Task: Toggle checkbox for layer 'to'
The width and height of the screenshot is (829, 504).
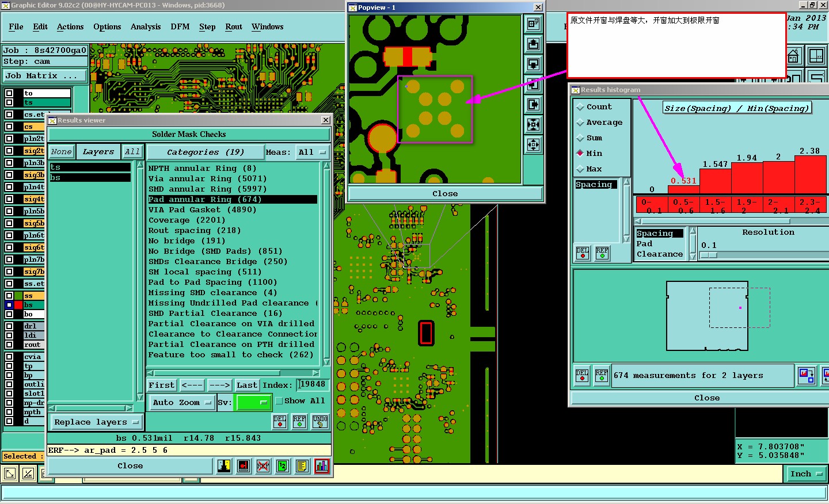Action: click(x=9, y=93)
